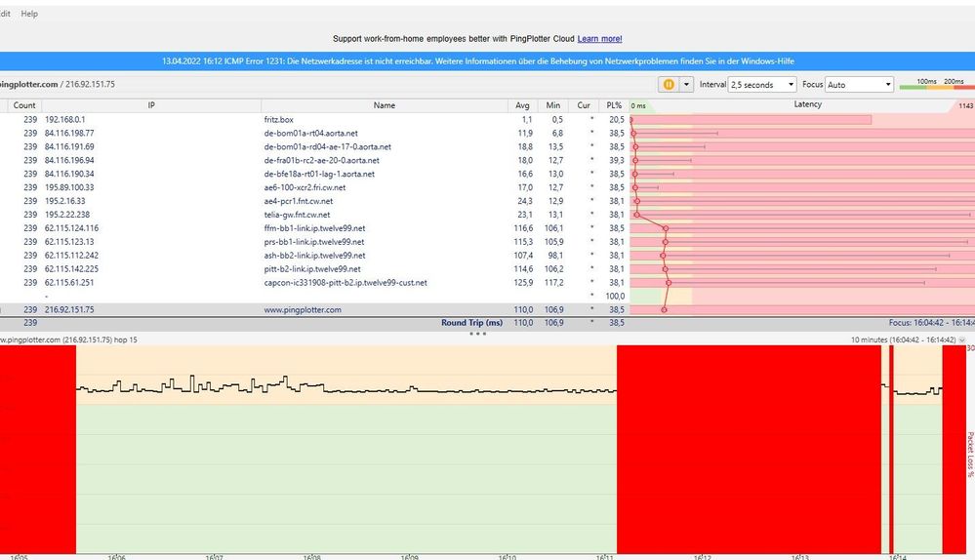975x560 pixels.
Task: Click the Latency graph column header
Action: (x=807, y=104)
